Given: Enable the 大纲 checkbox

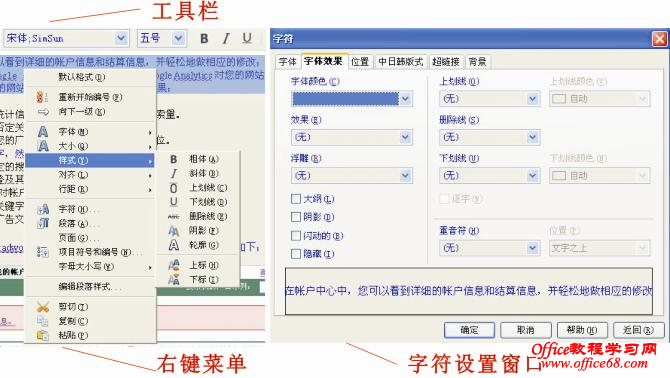Looking at the screenshot, I should pyautogui.click(x=296, y=199).
